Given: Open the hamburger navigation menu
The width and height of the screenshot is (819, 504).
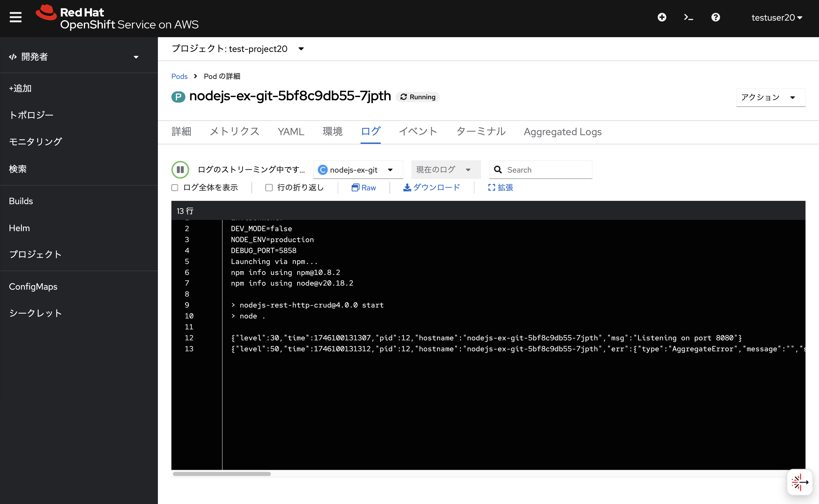Looking at the screenshot, I should pyautogui.click(x=15, y=17).
